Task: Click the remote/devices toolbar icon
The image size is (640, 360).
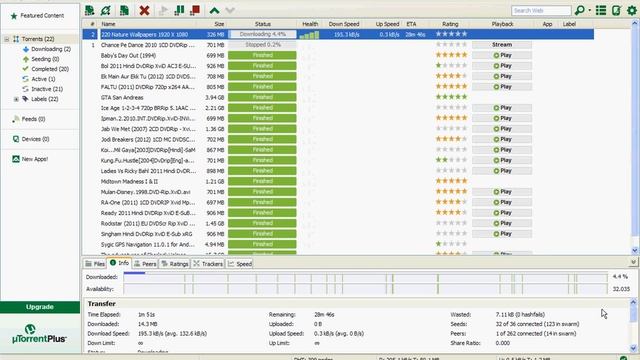Action: pyautogui.click(x=616, y=10)
